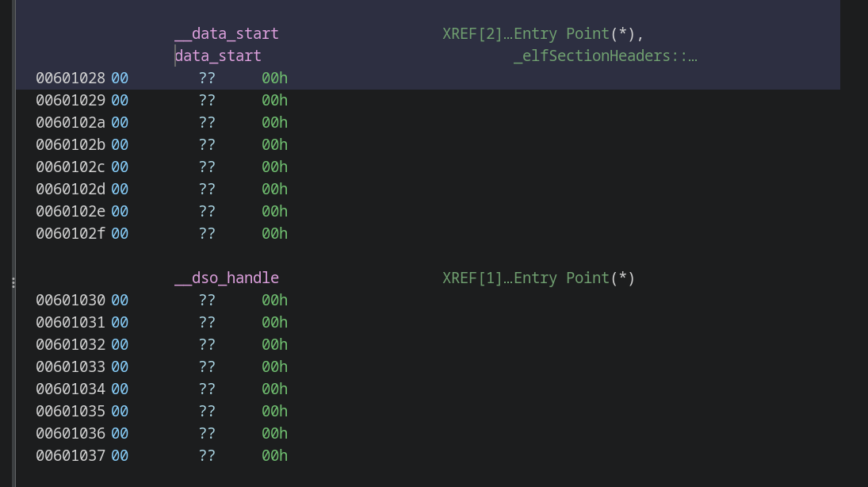Select address 0060102c row
Image resolution: width=868 pixels, height=487 pixels.
[71, 167]
